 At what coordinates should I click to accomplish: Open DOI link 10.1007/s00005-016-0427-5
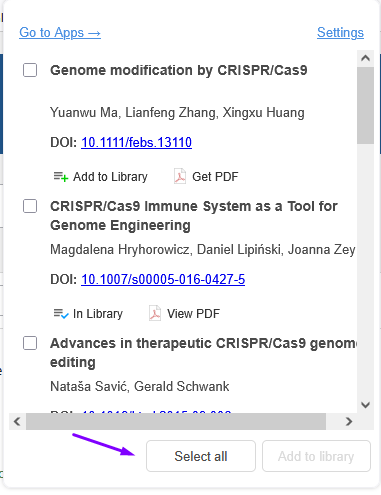[163, 279]
